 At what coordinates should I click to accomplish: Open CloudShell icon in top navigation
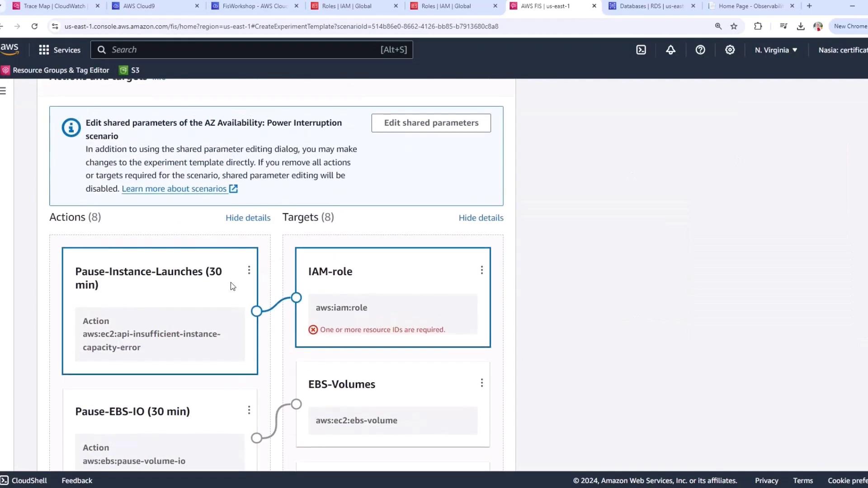click(x=641, y=50)
